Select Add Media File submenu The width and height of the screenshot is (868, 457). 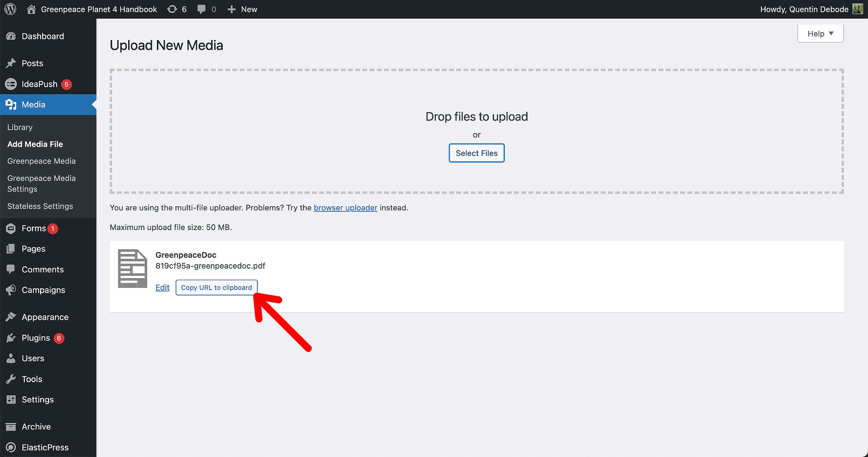click(x=35, y=144)
